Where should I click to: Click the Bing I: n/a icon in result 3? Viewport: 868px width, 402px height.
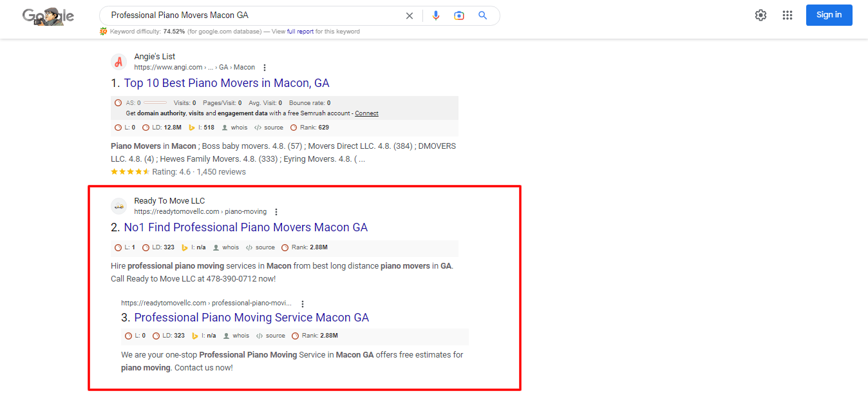pyautogui.click(x=194, y=336)
